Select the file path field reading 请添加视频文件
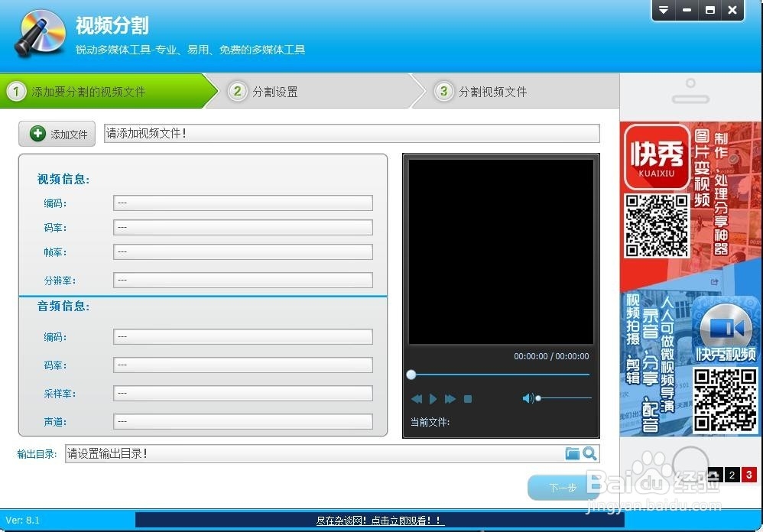763x532 pixels. click(352, 133)
